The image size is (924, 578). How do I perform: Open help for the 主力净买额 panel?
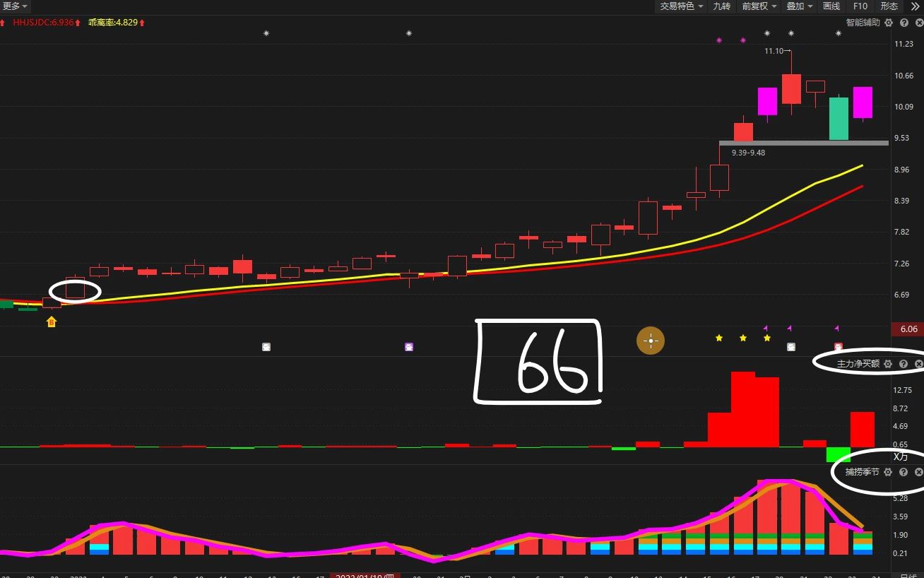[904, 364]
